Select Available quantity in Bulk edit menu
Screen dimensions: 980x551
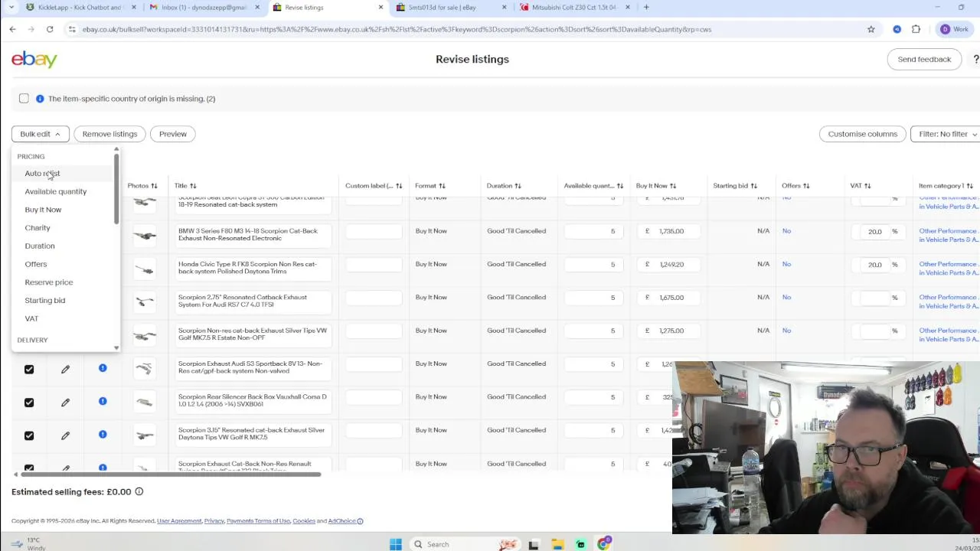coord(56,191)
